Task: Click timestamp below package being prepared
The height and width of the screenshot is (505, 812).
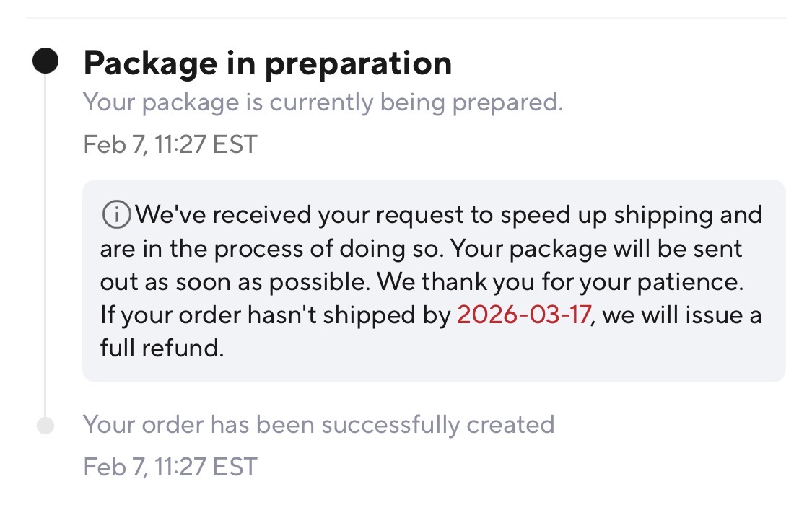Action: pos(170,144)
